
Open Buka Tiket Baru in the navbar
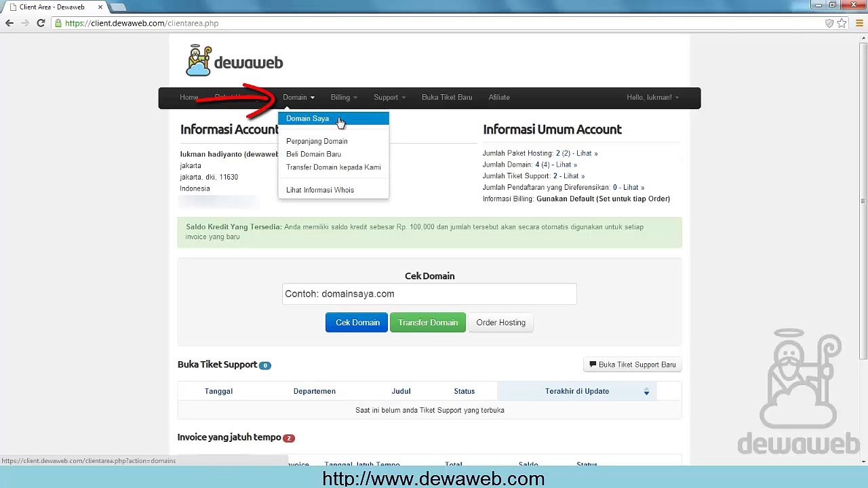(x=447, y=98)
